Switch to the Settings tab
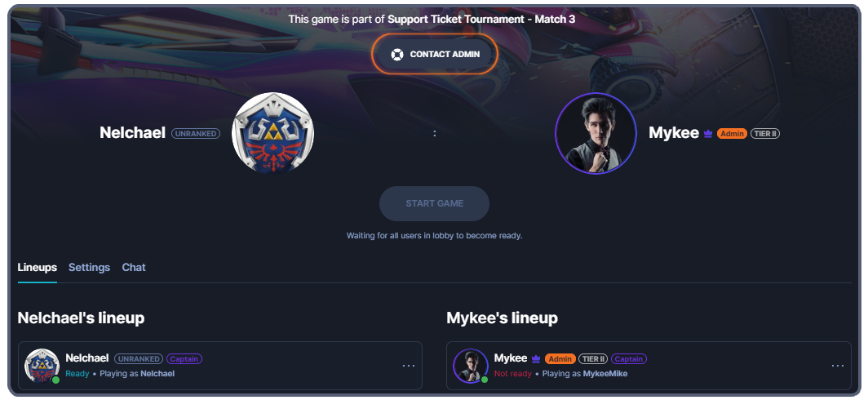This screenshot has width=868, height=400. 89,268
